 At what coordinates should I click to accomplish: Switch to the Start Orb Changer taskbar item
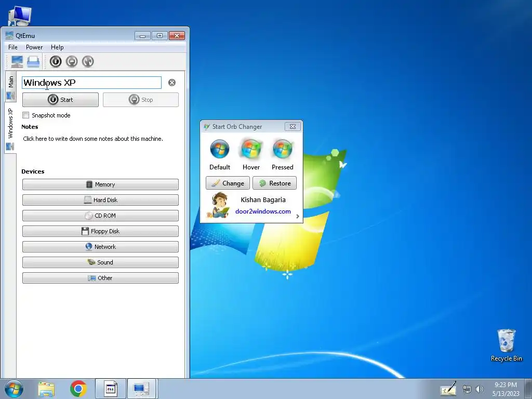click(111, 389)
